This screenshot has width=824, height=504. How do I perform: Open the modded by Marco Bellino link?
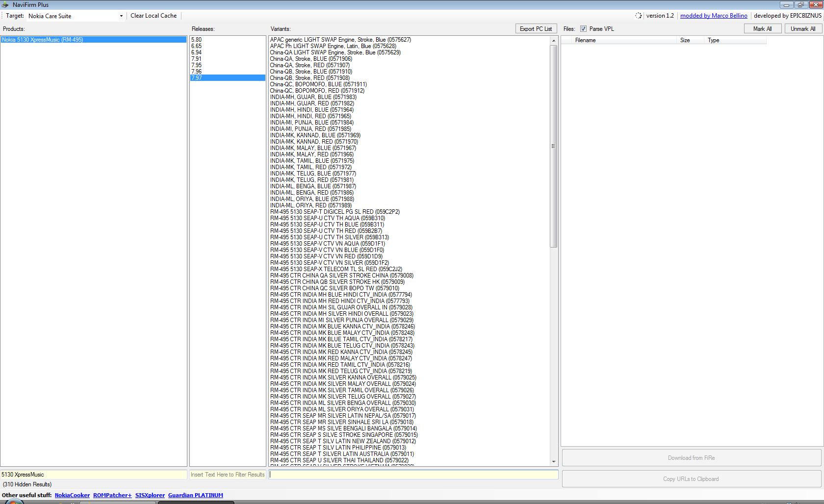(714, 16)
